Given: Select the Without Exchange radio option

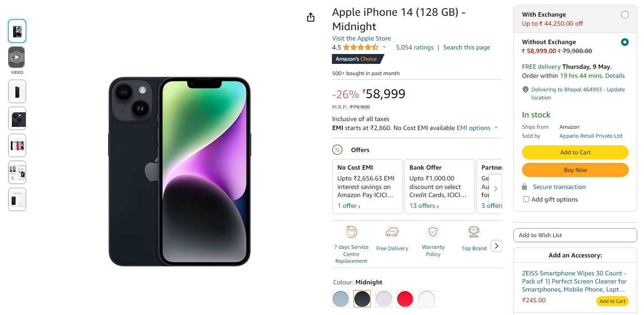Looking at the screenshot, I should (625, 42).
